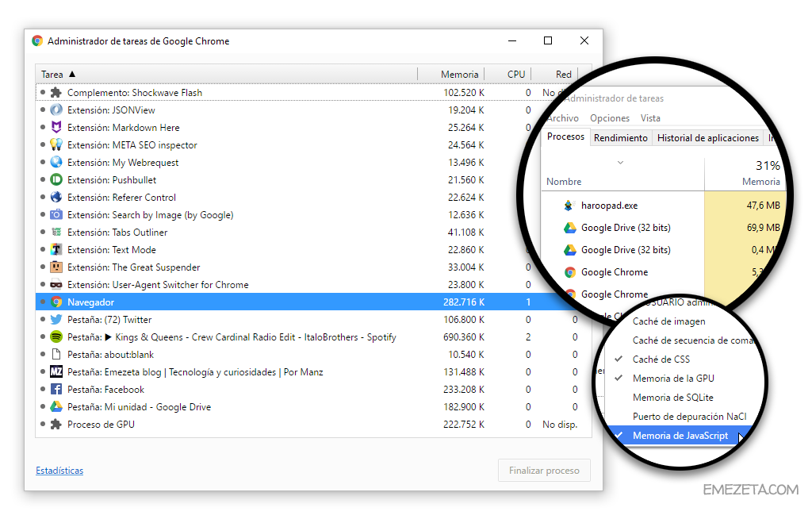Select Google Drive (32 bits) 0,4 MB row

click(x=661, y=250)
